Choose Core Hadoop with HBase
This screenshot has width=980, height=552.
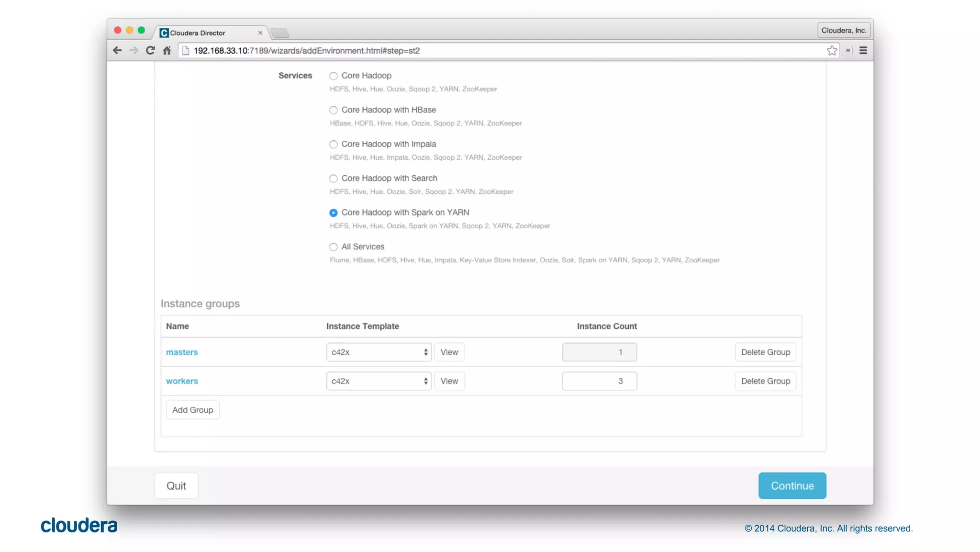tap(334, 110)
